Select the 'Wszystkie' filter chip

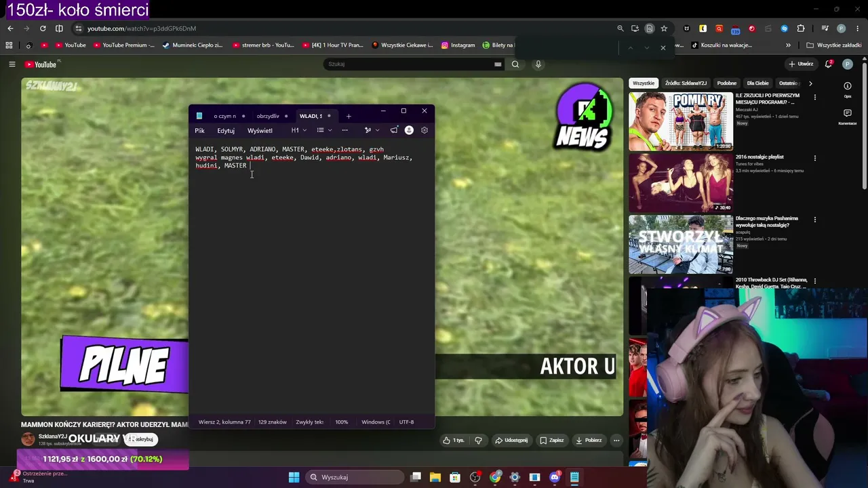(x=644, y=83)
